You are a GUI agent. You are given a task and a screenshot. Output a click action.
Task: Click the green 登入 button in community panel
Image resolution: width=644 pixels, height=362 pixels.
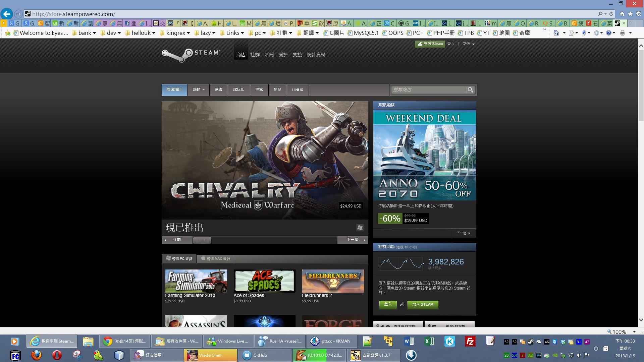tap(388, 304)
